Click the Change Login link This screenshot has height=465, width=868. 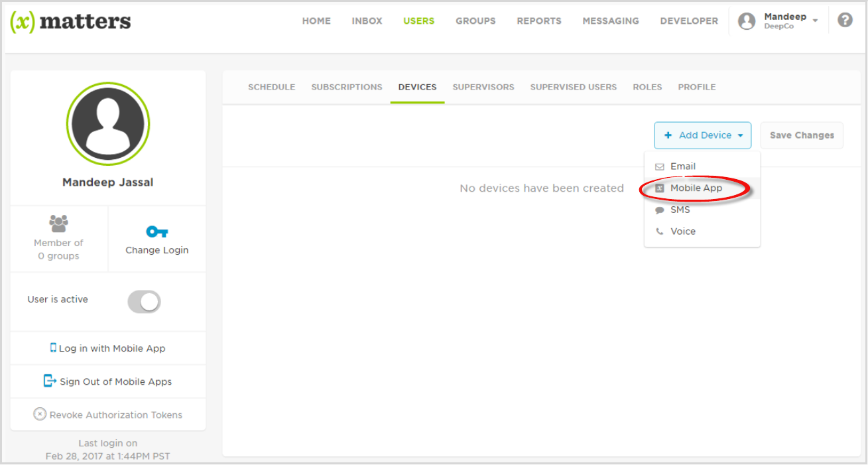pyautogui.click(x=157, y=250)
